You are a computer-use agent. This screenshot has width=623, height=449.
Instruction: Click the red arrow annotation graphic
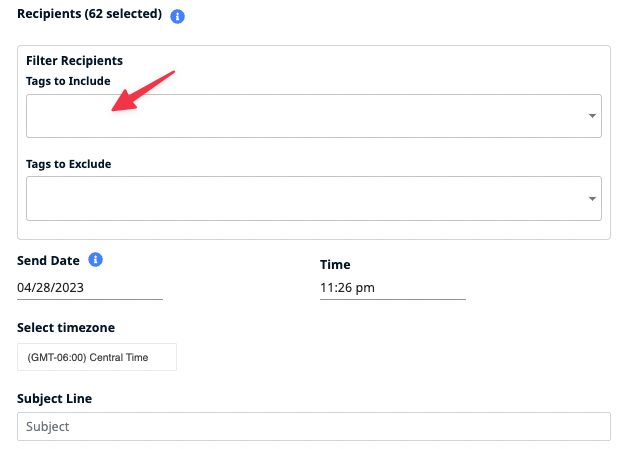click(143, 91)
